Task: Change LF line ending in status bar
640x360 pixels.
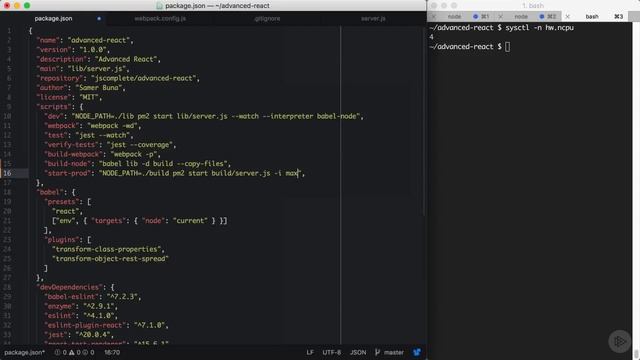Action: pyautogui.click(x=310, y=352)
